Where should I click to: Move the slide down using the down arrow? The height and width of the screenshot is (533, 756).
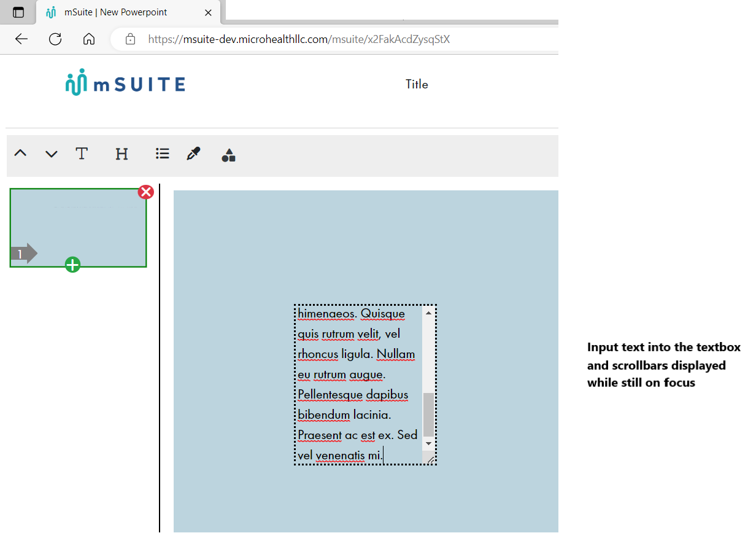(x=51, y=154)
